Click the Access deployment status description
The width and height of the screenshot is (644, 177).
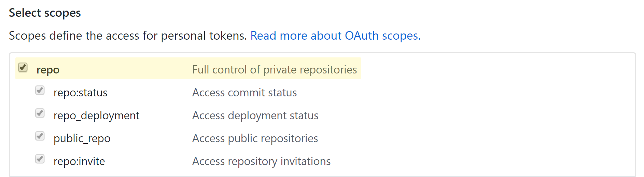pyautogui.click(x=255, y=115)
